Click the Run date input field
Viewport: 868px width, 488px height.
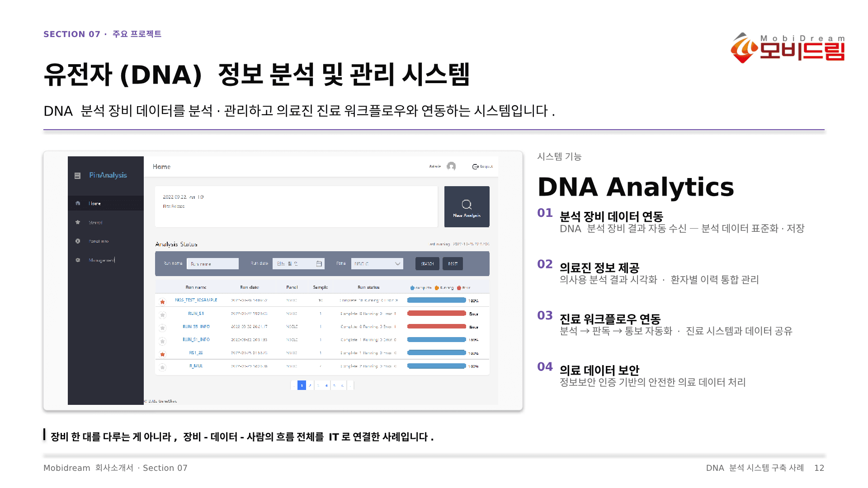pos(298,264)
